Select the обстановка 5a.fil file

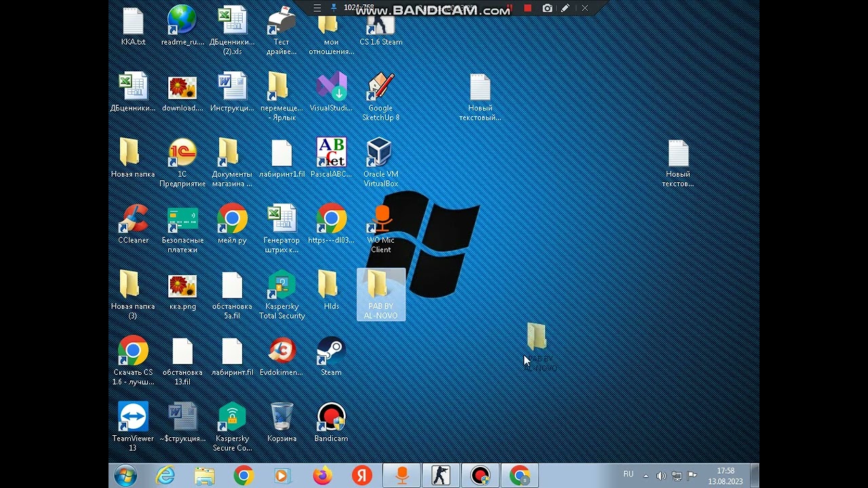[232, 296]
